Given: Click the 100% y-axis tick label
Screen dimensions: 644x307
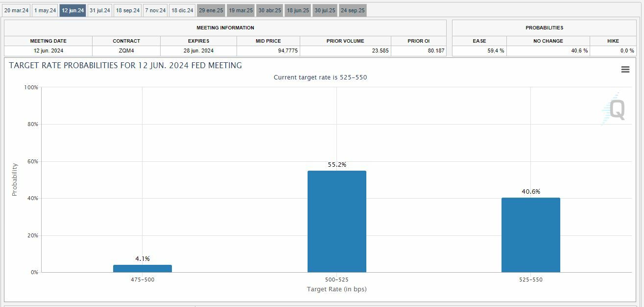Looking at the screenshot, I should tap(31, 87).
